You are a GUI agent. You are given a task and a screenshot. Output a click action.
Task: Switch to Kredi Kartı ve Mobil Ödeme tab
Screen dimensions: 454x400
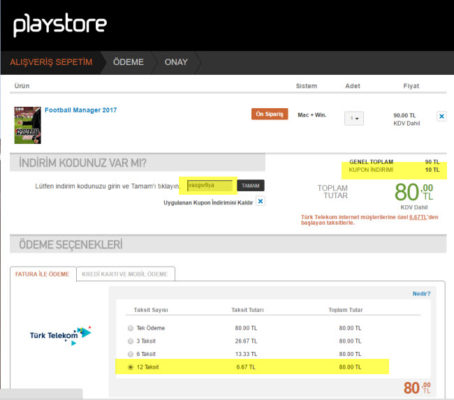tap(125, 274)
